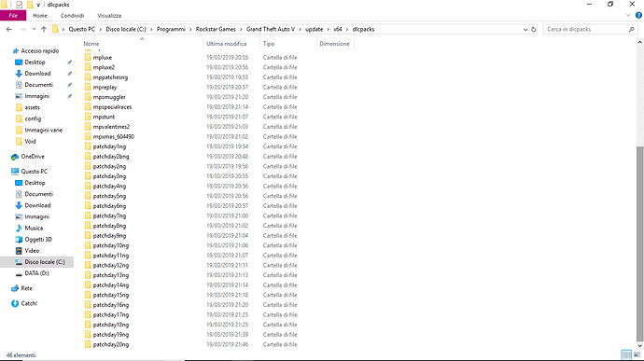Click the scroll-up arrow of the file list
644x361 pixels.
[x=640, y=42]
